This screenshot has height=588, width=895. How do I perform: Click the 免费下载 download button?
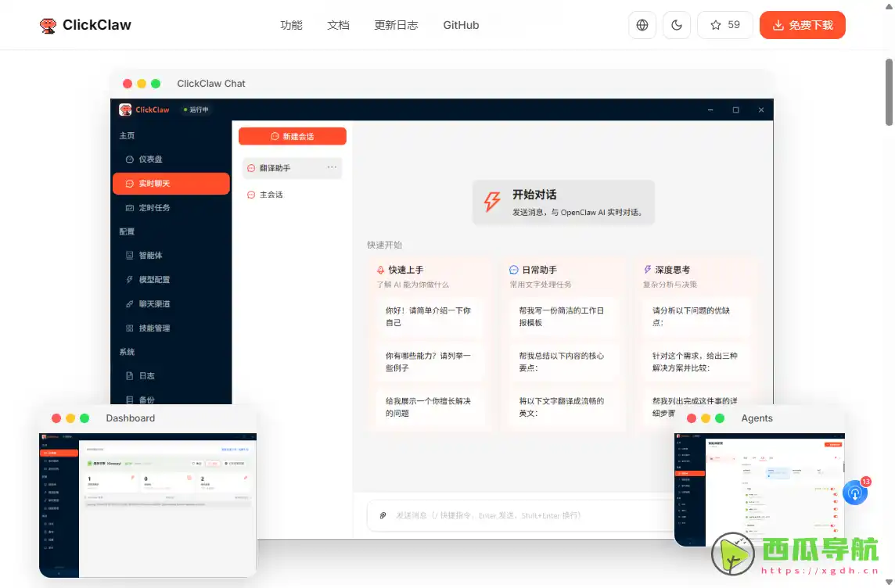click(802, 25)
